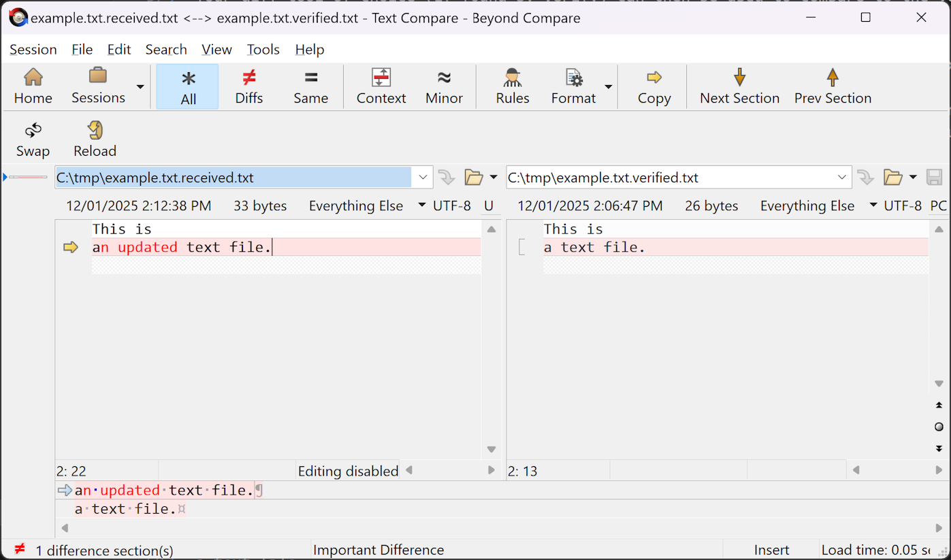This screenshot has height=560, width=951.
Task: Click the left pane scroll up arrow
Action: [x=491, y=229]
